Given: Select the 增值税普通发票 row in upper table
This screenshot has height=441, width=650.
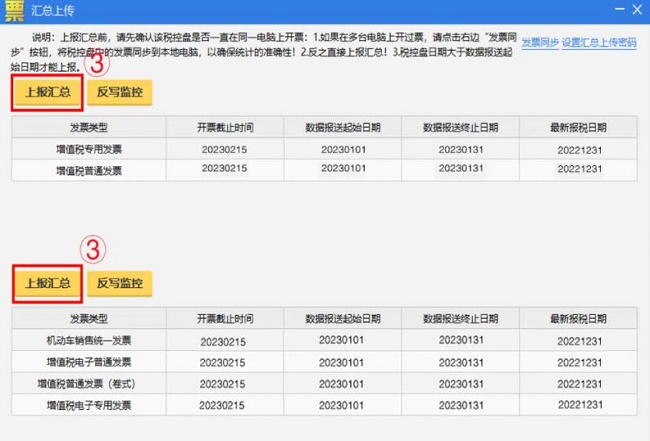Looking at the screenshot, I should click(x=89, y=169).
